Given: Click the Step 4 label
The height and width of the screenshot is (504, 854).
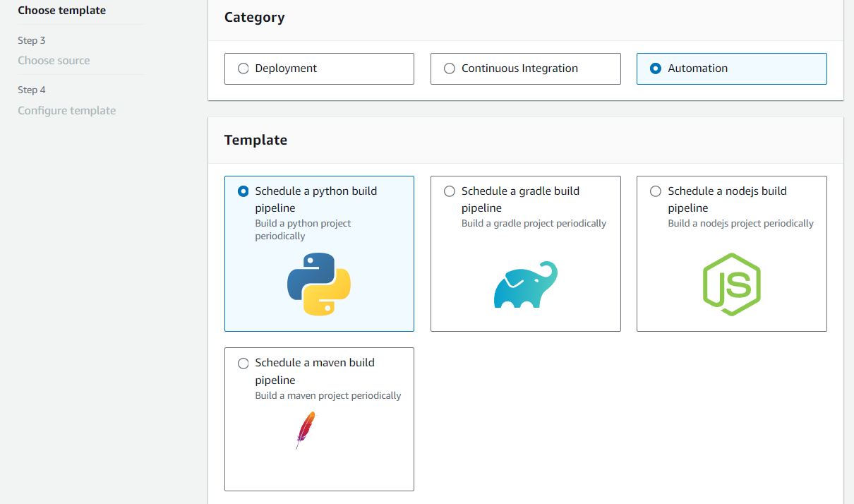Looking at the screenshot, I should point(32,90).
